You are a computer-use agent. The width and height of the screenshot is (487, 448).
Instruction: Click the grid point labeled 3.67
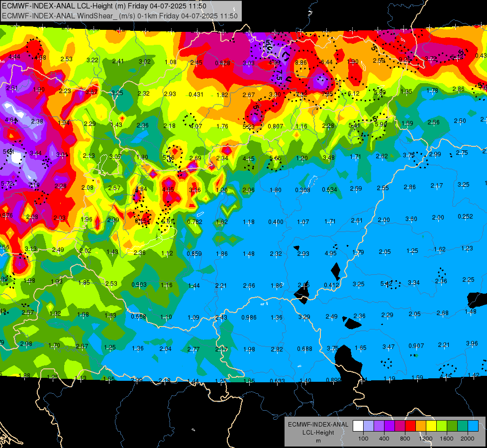pos(92,92)
